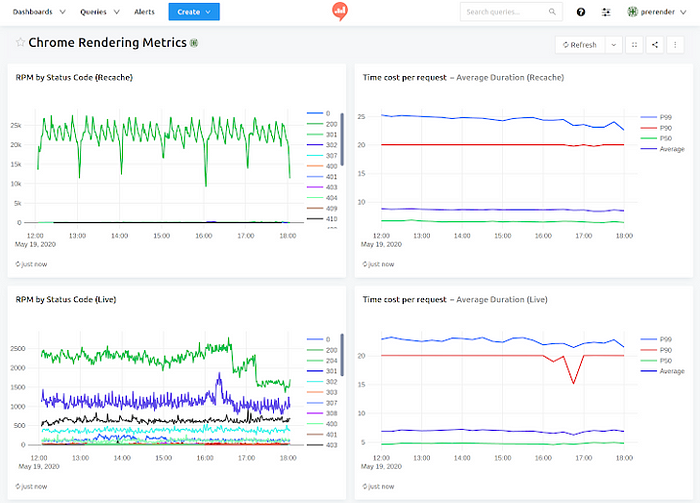700x503 pixels.
Task: Click the Redash logo icon
Action: point(339,12)
